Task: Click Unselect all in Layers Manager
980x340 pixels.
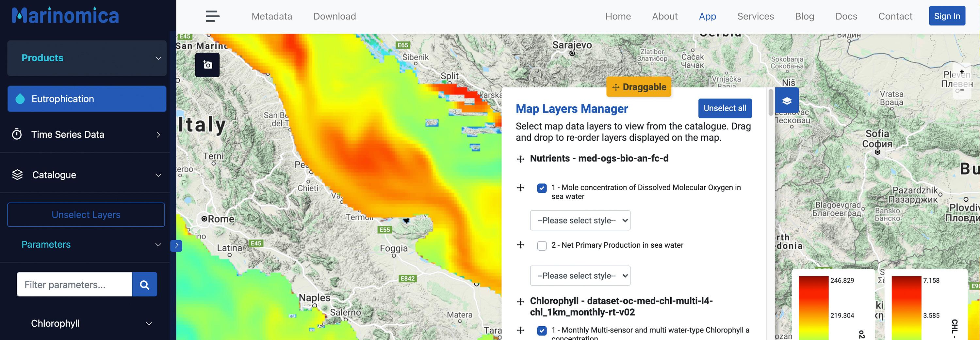Action: click(725, 108)
